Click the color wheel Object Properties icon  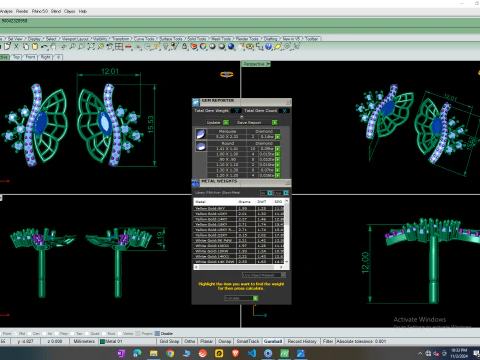point(203,47)
